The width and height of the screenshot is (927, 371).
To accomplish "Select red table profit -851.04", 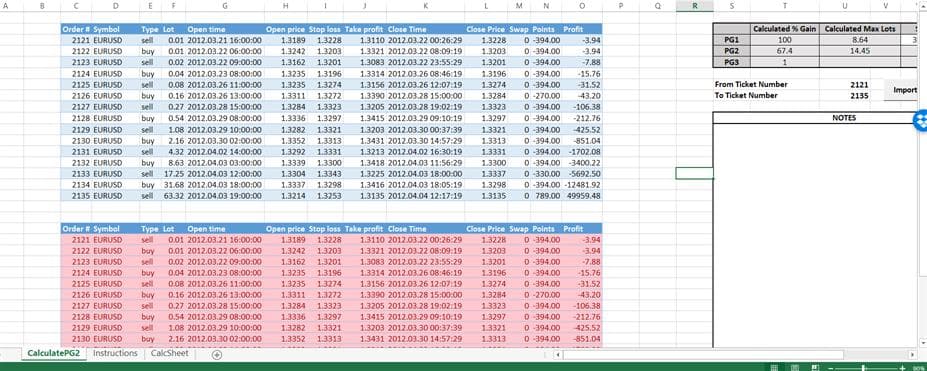I will (x=582, y=339).
